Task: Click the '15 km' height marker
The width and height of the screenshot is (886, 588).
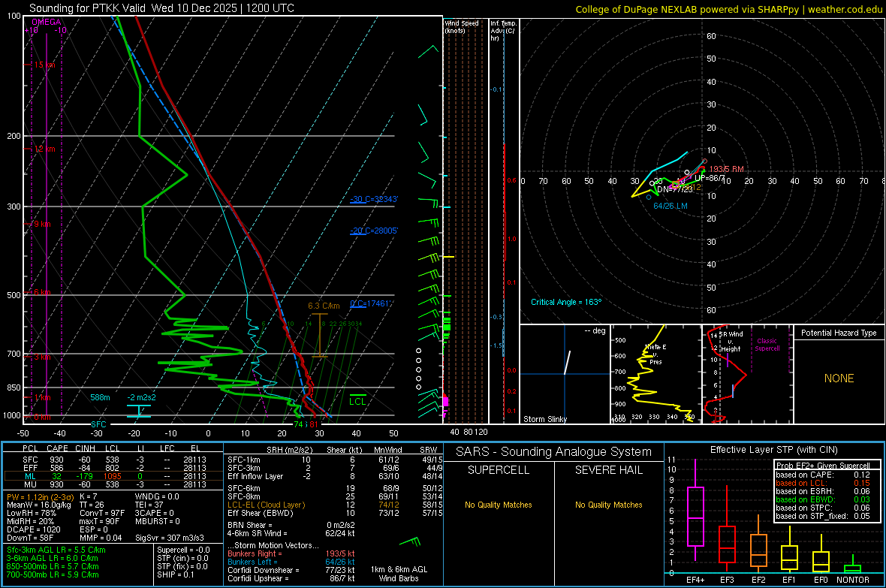Action: [x=44, y=65]
